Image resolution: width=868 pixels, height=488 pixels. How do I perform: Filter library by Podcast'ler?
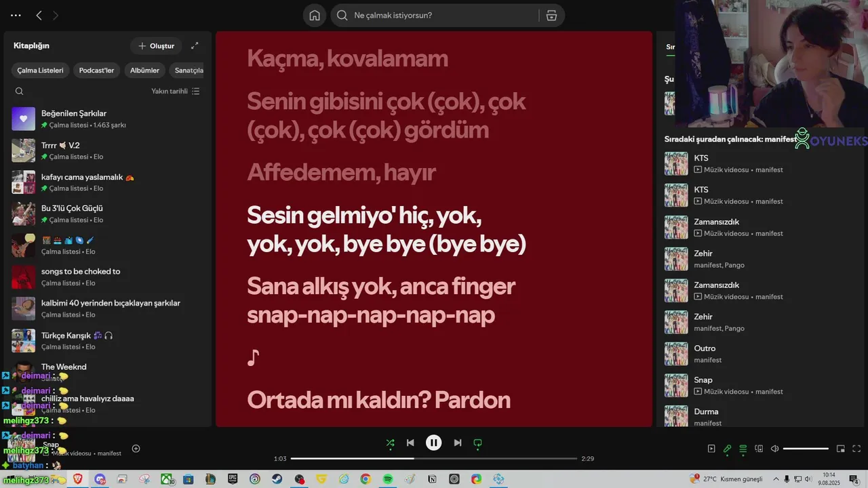click(96, 70)
